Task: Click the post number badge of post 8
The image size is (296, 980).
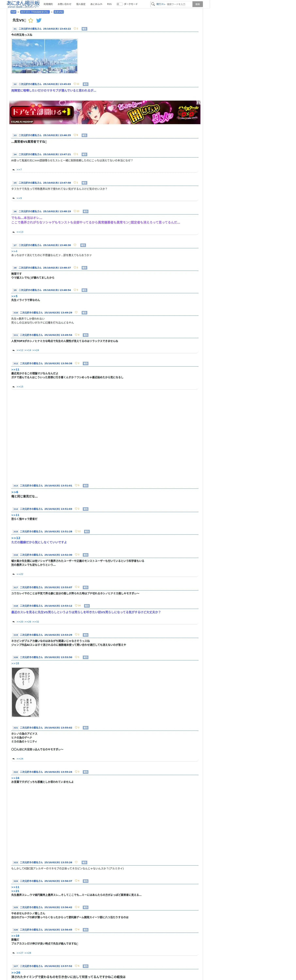Action: pos(15,268)
